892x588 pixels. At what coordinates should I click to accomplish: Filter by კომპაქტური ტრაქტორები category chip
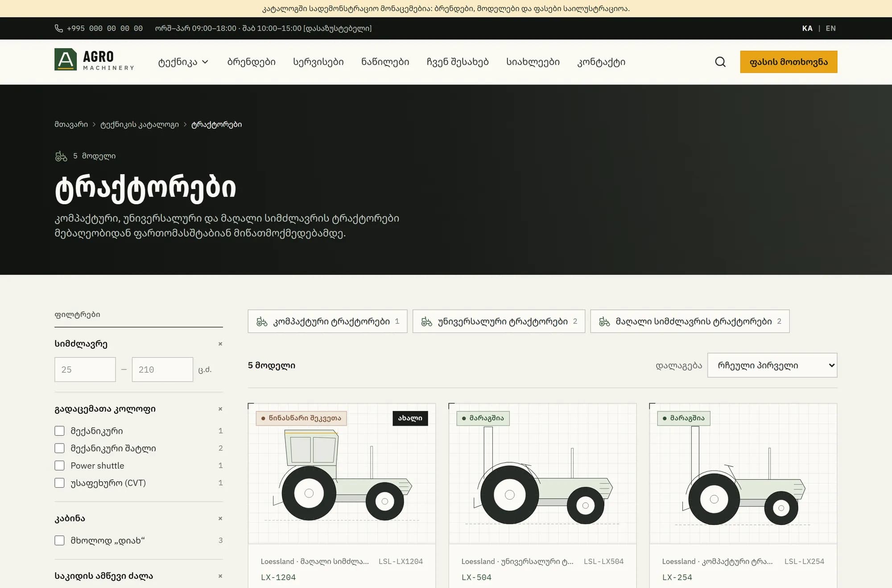coord(327,321)
